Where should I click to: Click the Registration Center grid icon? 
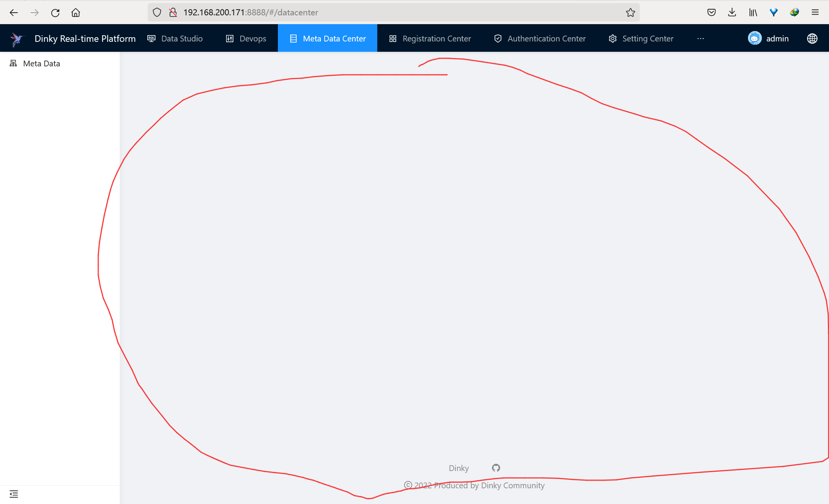(x=392, y=38)
